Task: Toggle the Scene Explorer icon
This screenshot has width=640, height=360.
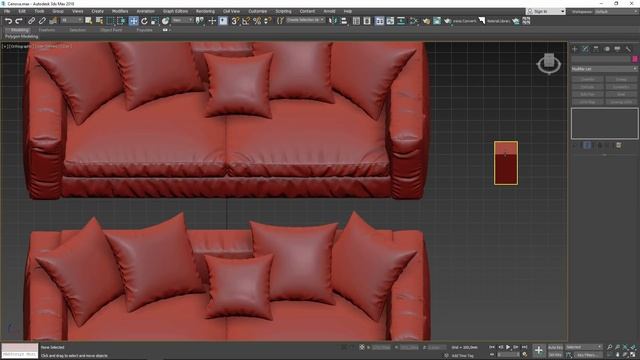Action: (x=356, y=20)
